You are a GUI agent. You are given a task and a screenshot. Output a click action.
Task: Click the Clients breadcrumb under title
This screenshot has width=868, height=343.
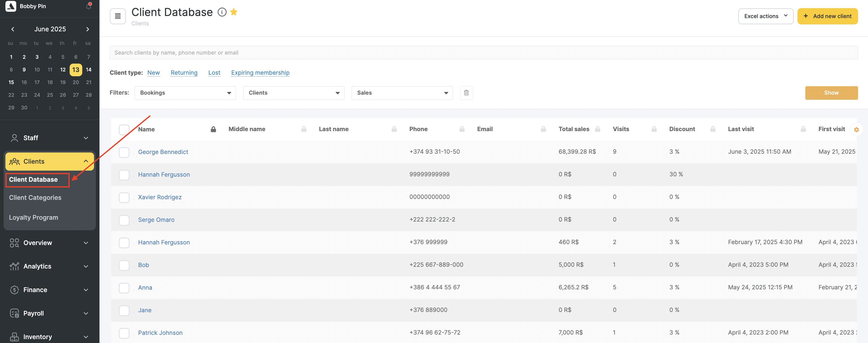pyautogui.click(x=140, y=23)
